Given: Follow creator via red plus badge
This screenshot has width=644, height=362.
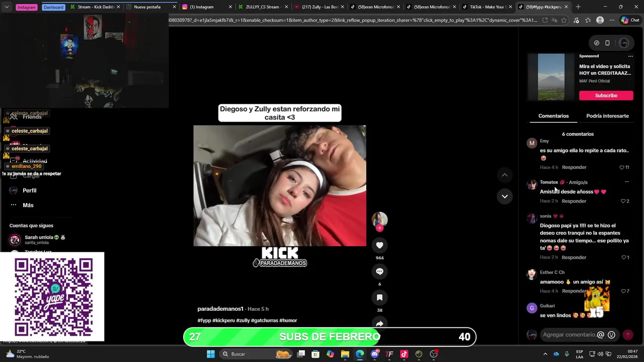Looking at the screenshot, I should tap(379, 228).
